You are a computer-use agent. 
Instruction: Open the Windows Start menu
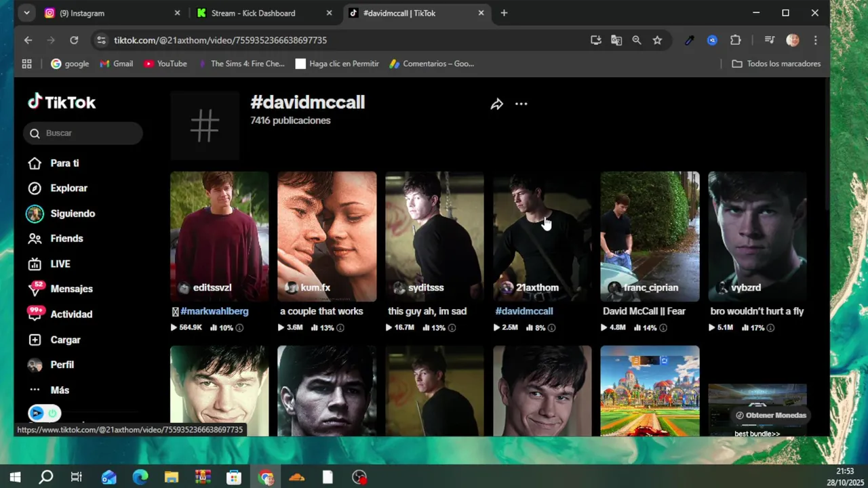coord(15,477)
